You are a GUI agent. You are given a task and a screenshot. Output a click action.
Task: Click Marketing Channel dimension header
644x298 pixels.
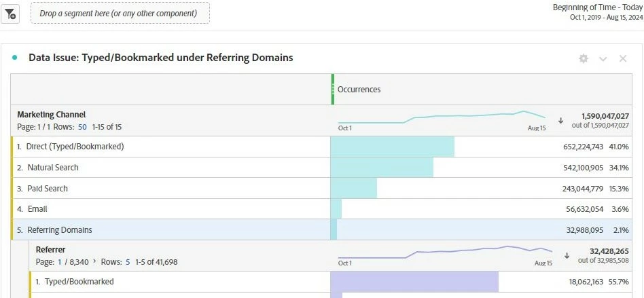[x=52, y=115]
